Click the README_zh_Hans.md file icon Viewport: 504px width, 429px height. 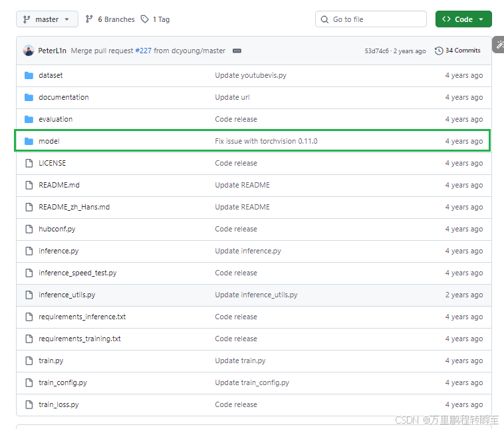click(x=29, y=207)
